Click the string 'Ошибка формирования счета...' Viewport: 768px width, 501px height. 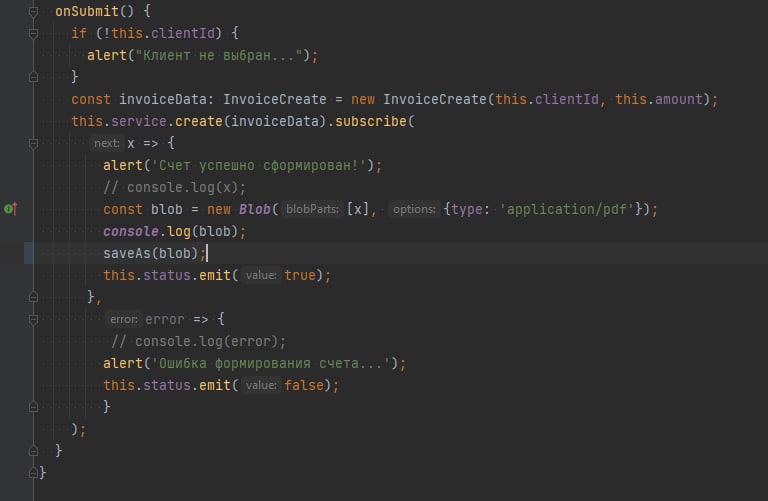point(271,363)
